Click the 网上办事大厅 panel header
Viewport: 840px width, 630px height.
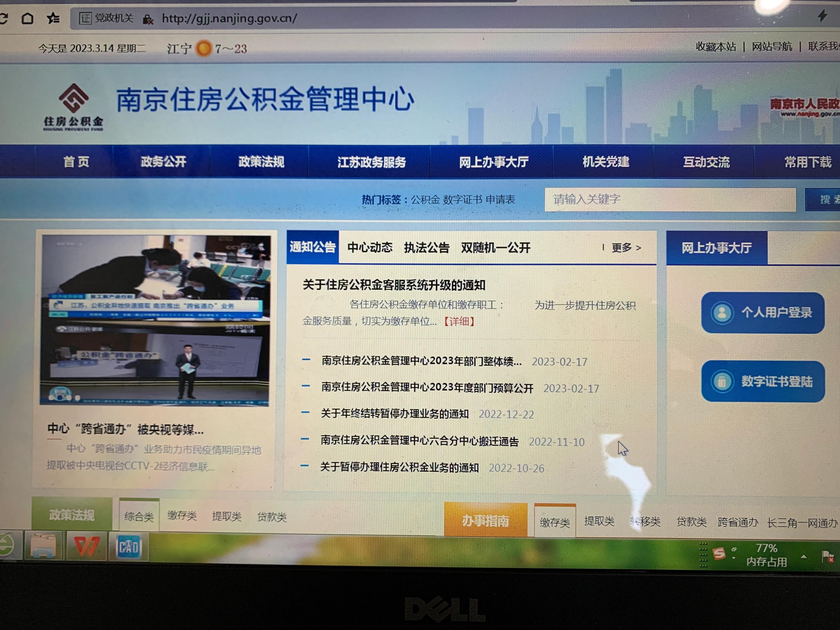[x=717, y=247]
